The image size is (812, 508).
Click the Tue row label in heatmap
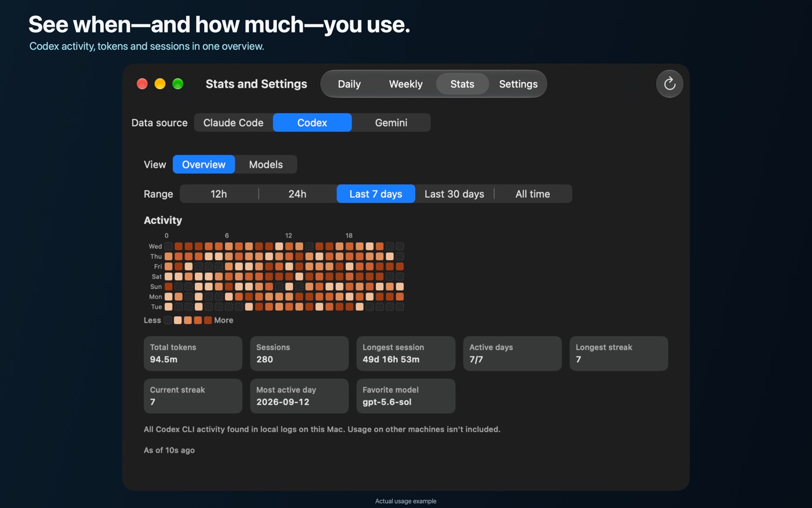(x=157, y=307)
